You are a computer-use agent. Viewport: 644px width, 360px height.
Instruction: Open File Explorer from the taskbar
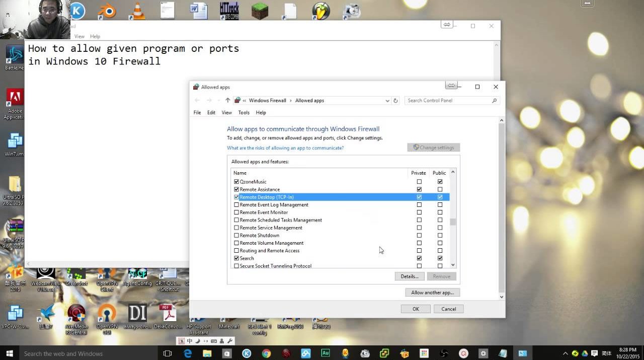207,353
